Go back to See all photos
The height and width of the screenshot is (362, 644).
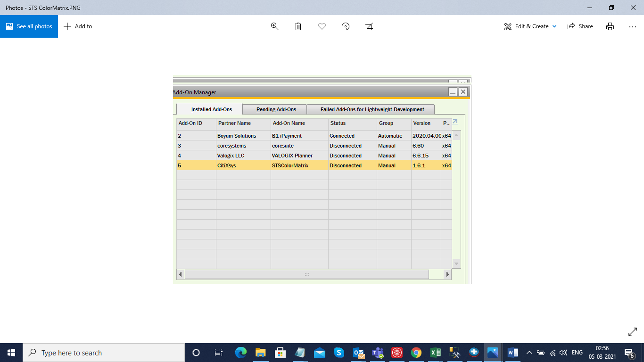[x=29, y=26]
